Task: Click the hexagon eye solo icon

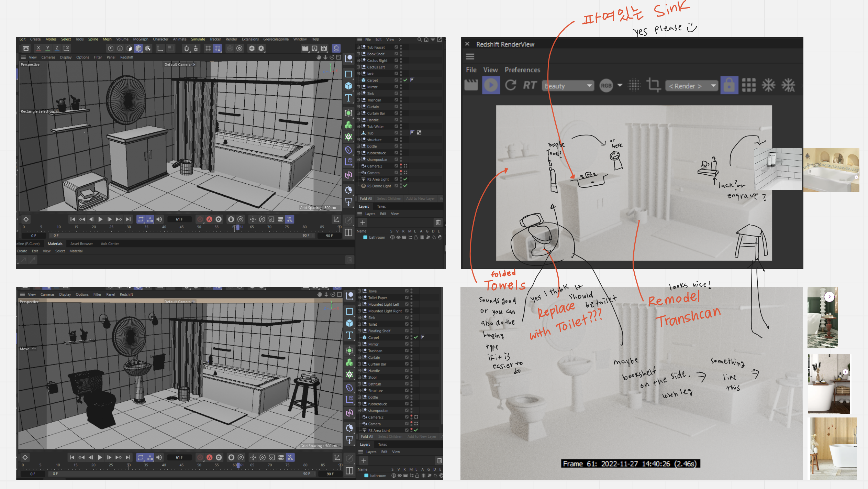Action: coord(252,48)
